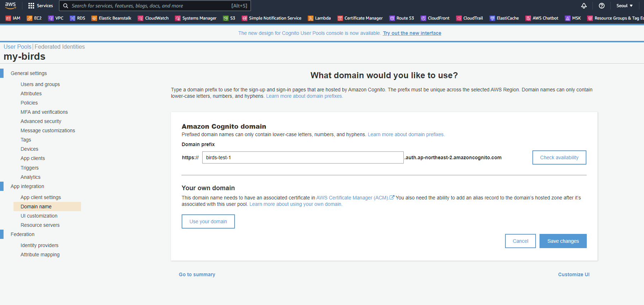Open AWS Chatbot shortcut
This screenshot has width=644, height=305.
pos(542,18)
